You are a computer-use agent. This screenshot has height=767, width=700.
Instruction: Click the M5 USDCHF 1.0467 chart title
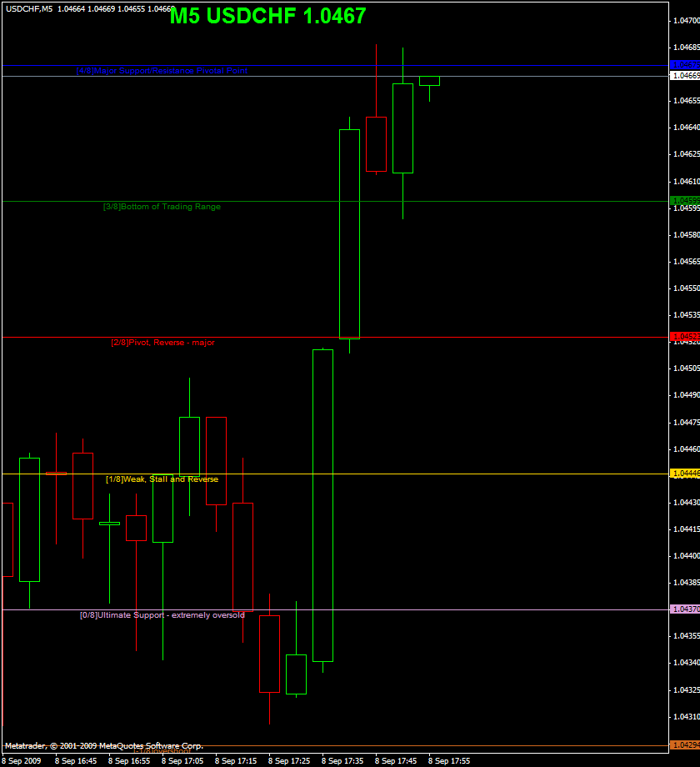267,16
